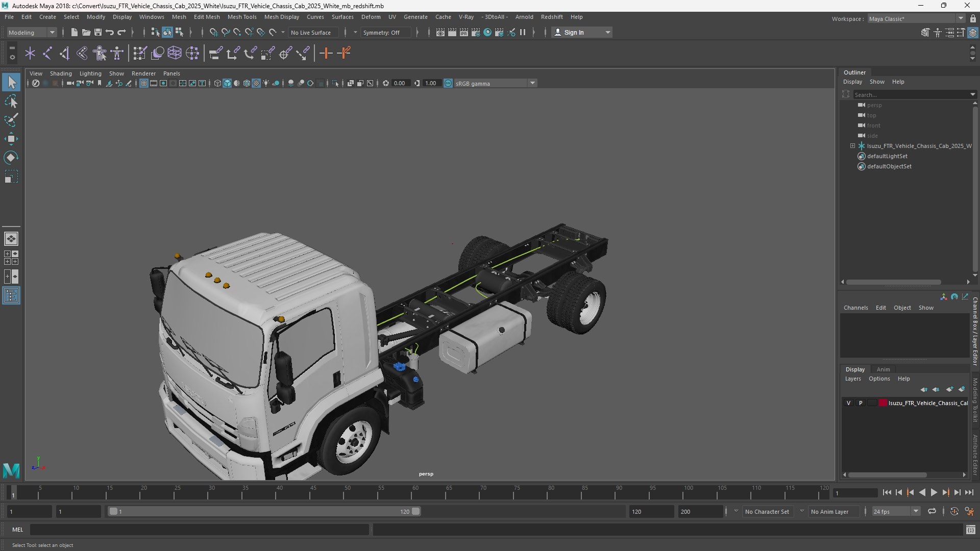Image resolution: width=980 pixels, height=551 pixels.
Task: Open the IPR render icon
Action: point(463,32)
